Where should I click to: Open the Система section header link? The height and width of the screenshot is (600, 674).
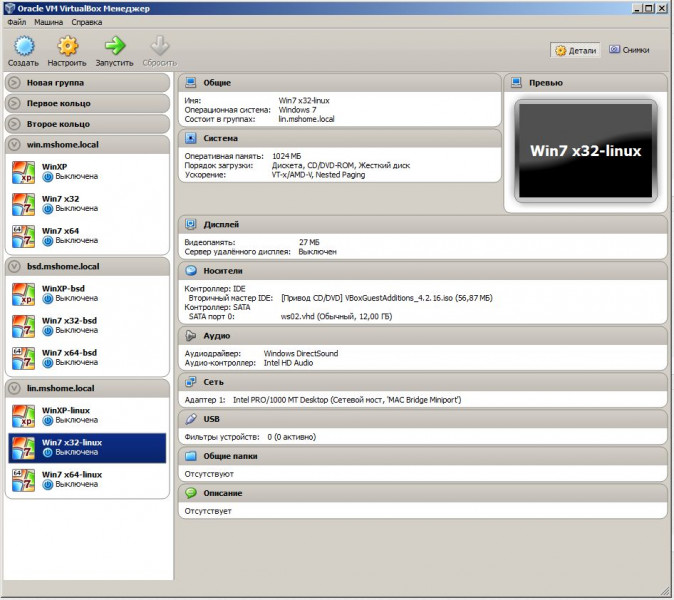(x=221, y=138)
